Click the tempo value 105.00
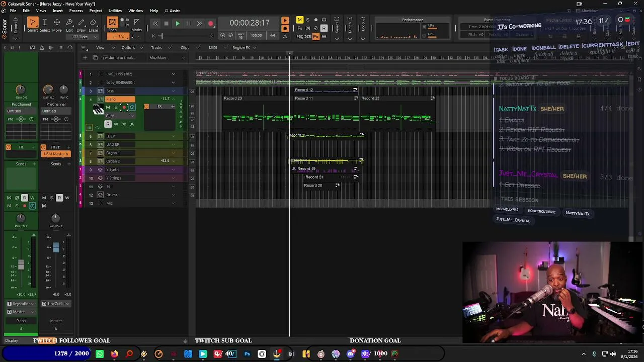 click(x=257, y=35)
